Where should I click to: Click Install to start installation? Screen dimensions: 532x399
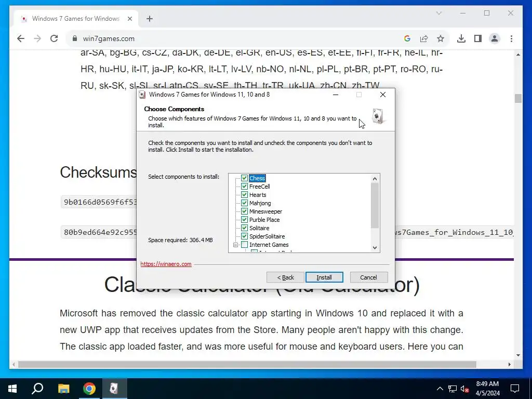point(324,277)
